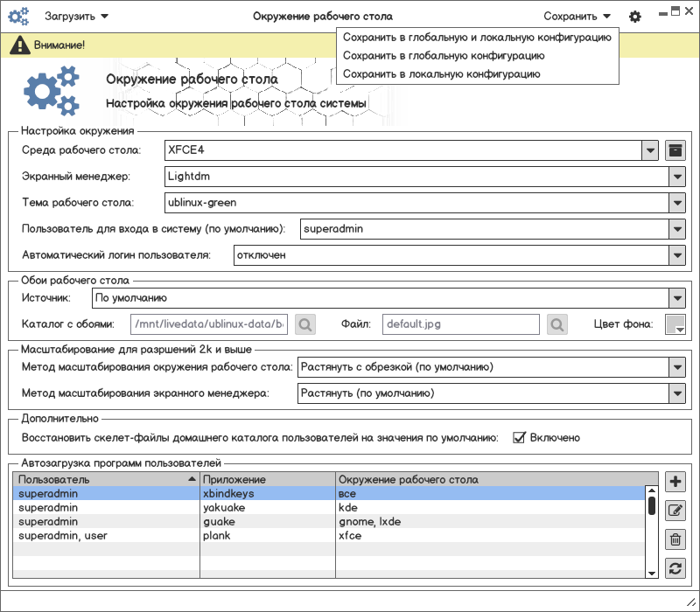
Task: Open the "Загрузить" menu button
Action: pos(77,17)
